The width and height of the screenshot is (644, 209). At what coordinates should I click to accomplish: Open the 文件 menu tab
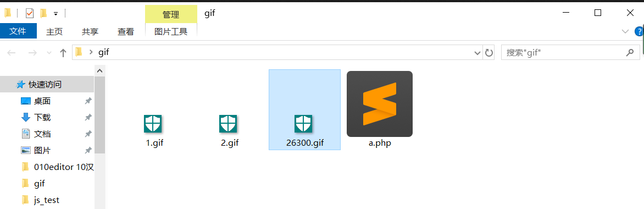tap(18, 31)
